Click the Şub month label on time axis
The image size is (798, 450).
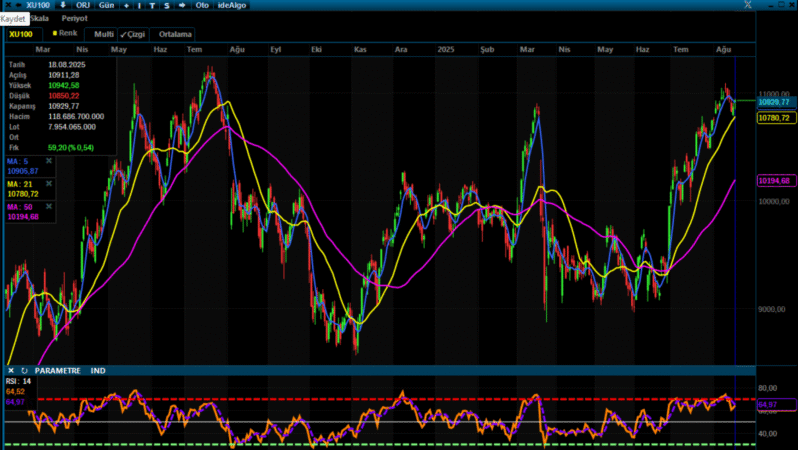487,49
